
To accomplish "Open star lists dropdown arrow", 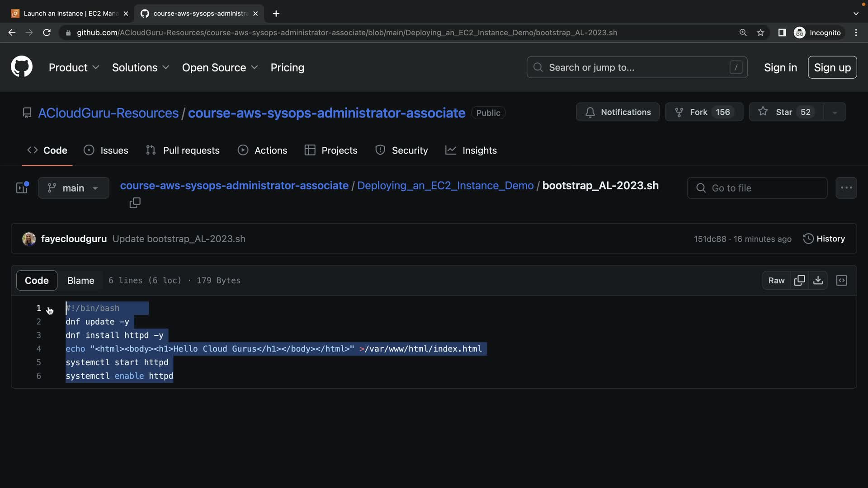I will pyautogui.click(x=835, y=112).
